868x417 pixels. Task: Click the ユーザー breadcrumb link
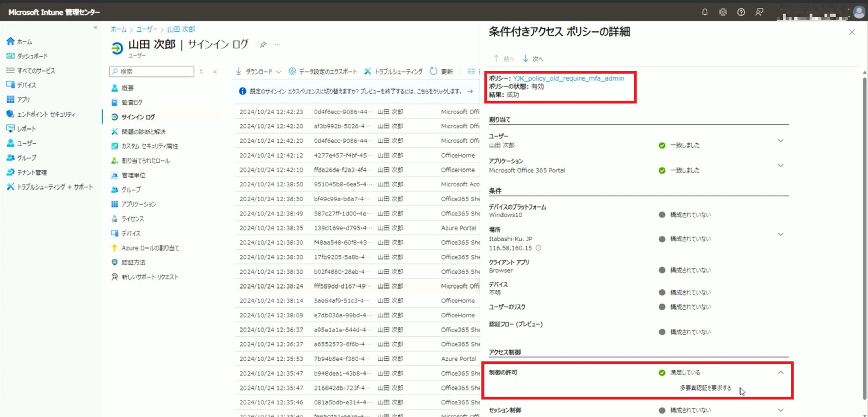(x=147, y=29)
